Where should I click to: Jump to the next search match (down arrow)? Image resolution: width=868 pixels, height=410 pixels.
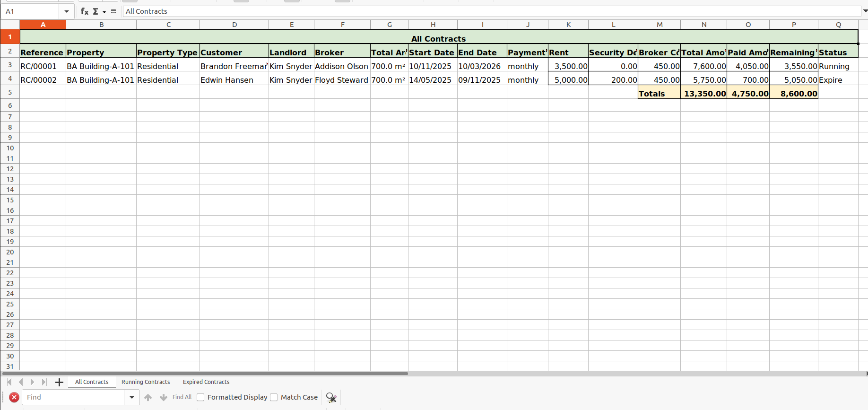164,397
